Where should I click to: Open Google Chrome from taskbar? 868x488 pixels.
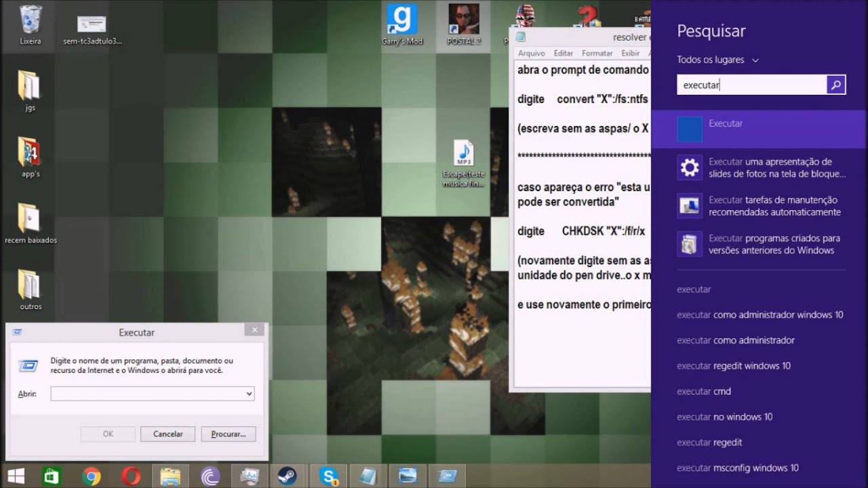[x=92, y=476]
